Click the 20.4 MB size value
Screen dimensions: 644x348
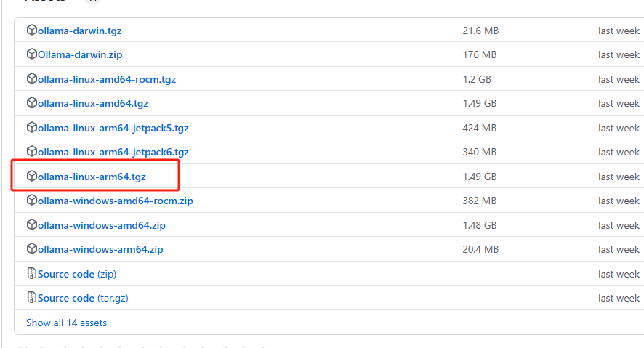480,249
